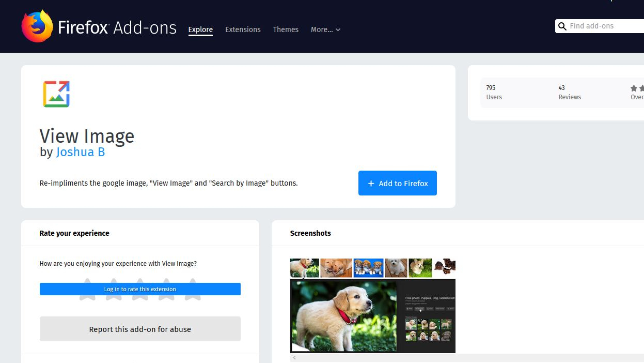Switch to the Themes tab
This screenshot has width=644, height=363.
286,29
